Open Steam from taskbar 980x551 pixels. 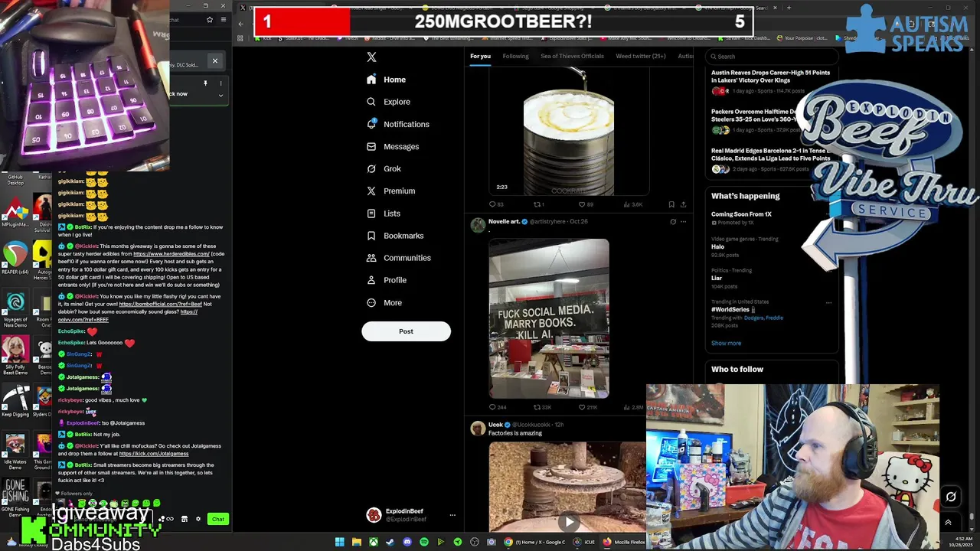click(390, 542)
